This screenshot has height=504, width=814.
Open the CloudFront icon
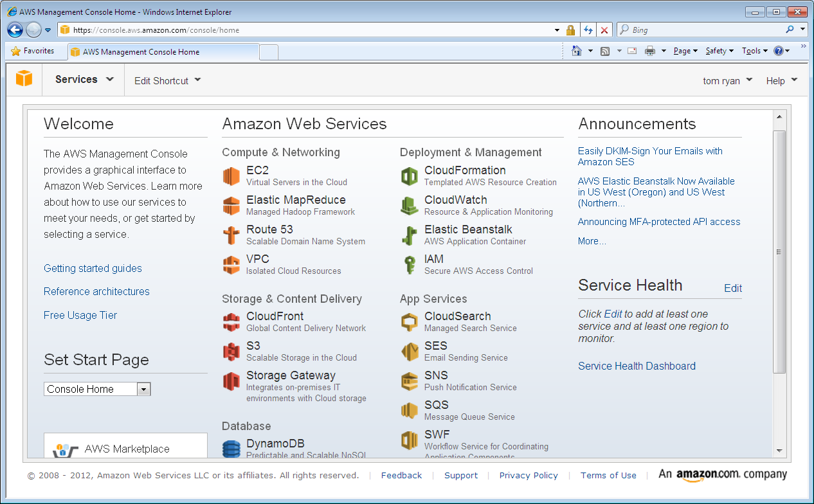coord(231,321)
